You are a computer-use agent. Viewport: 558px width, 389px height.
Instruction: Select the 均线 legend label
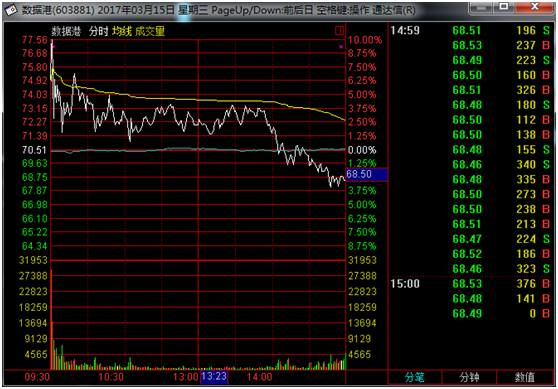pyautogui.click(x=122, y=31)
